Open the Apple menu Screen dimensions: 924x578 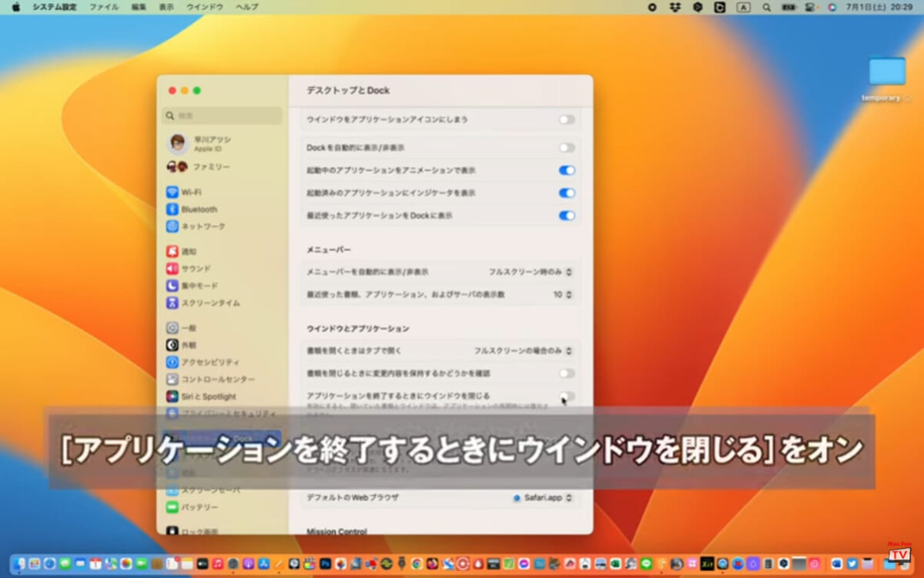click(x=15, y=7)
